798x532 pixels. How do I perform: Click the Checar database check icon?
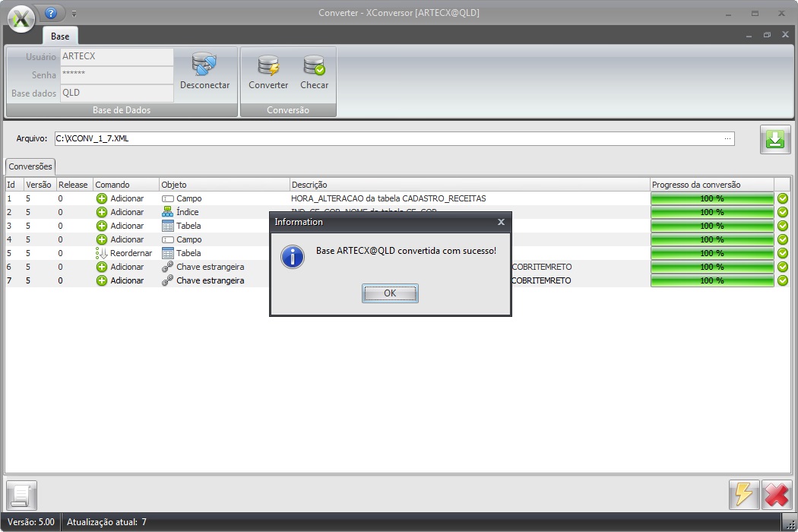coord(314,66)
